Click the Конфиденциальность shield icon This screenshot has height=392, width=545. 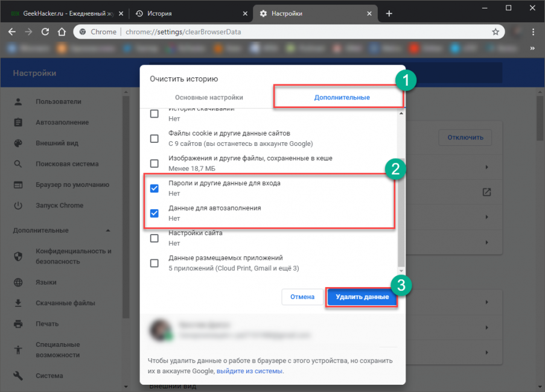18,256
